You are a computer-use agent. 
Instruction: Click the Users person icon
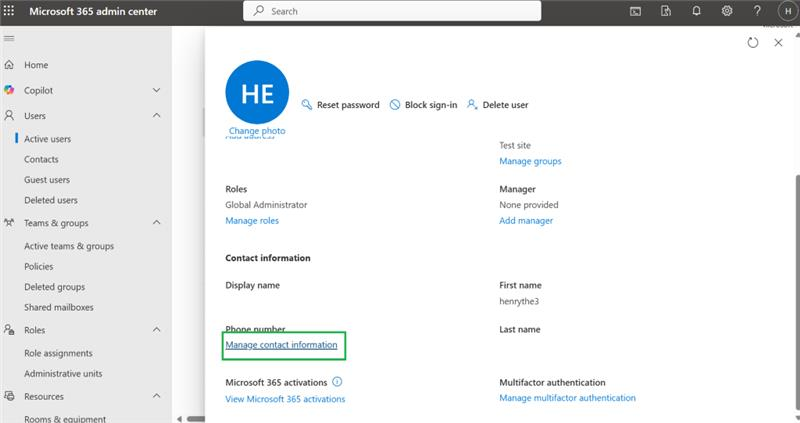point(9,115)
